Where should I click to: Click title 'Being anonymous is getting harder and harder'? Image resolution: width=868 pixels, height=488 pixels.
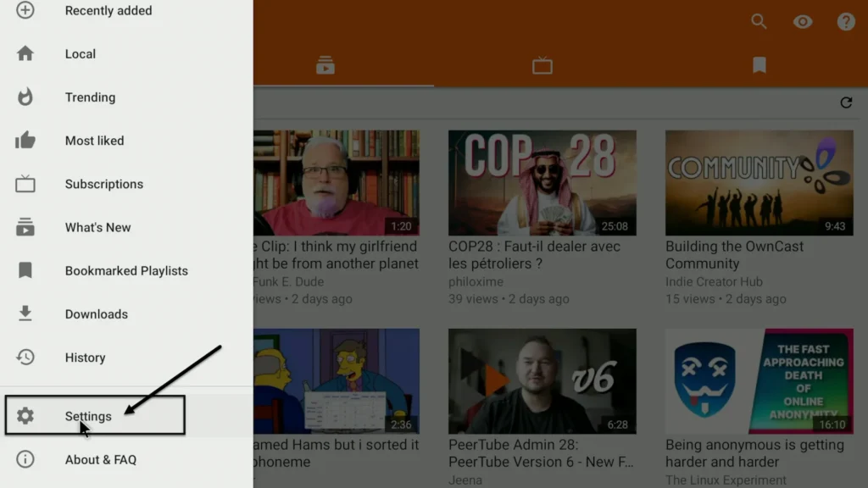(x=754, y=453)
